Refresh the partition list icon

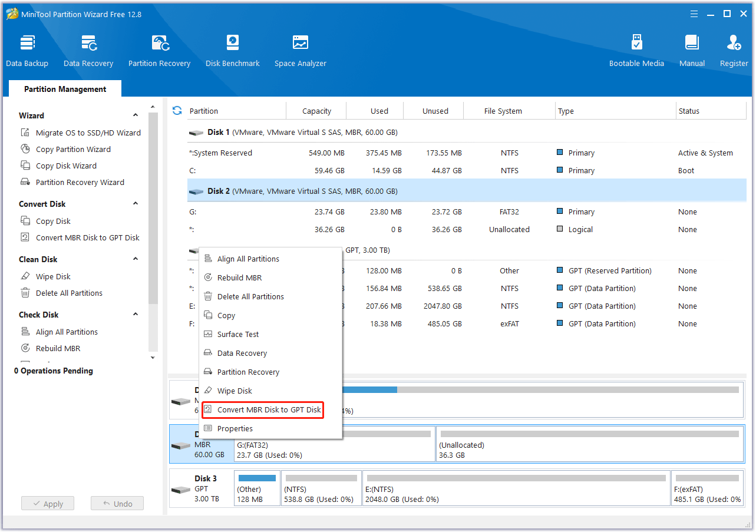pyautogui.click(x=177, y=110)
